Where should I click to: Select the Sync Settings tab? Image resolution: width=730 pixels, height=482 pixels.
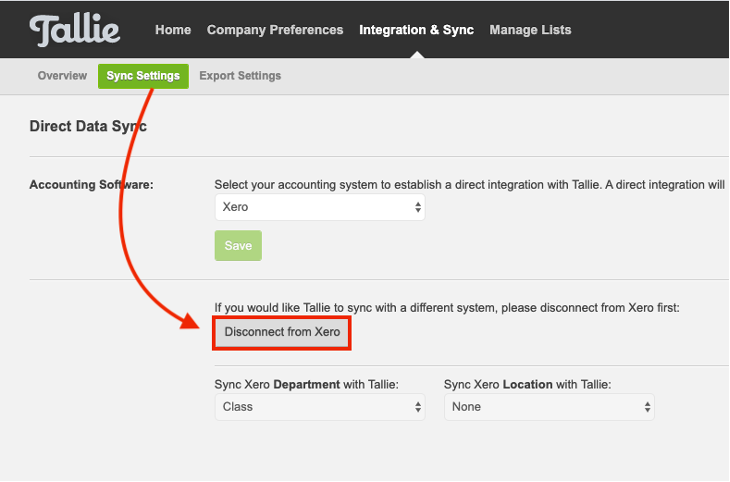[143, 76]
